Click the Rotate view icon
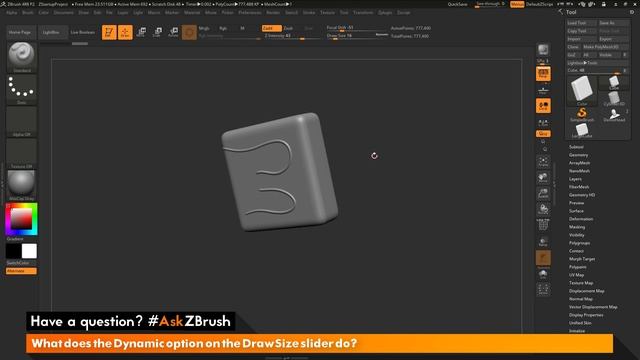Viewport: 640px width, 360px height. pyautogui.click(x=543, y=209)
